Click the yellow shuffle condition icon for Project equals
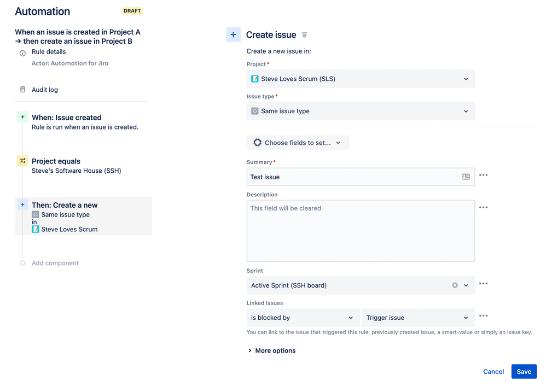546x392 pixels. point(22,161)
